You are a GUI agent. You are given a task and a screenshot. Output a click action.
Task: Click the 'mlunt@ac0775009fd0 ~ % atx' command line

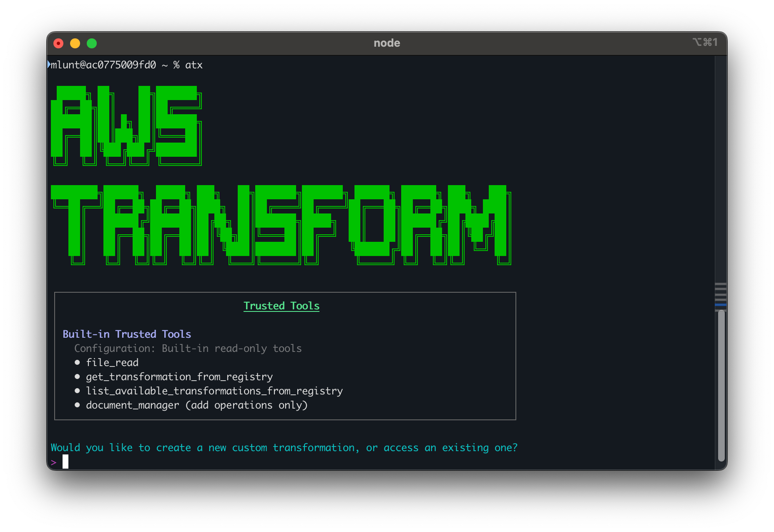click(126, 65)
